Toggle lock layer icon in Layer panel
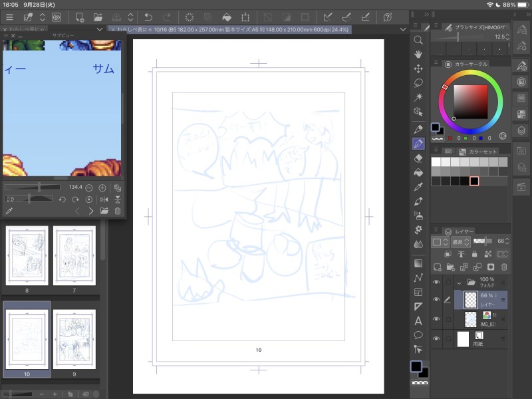The width and height of the screenshot is (532, 399). coord(475,254)
